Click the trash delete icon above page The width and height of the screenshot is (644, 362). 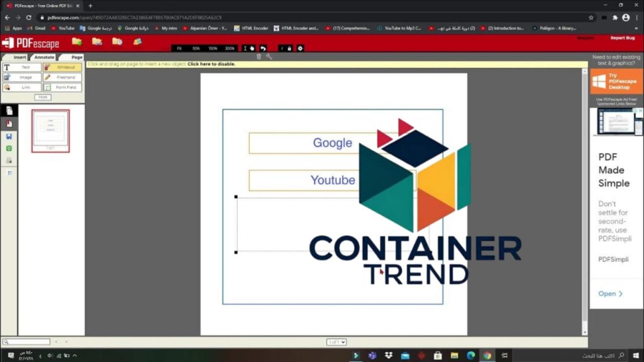click(x=258, y=57)
